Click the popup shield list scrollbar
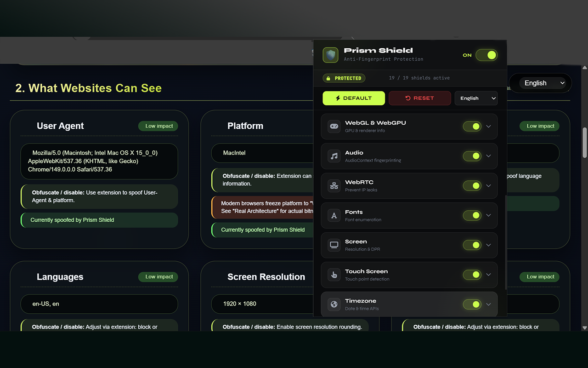 point(505,242)
